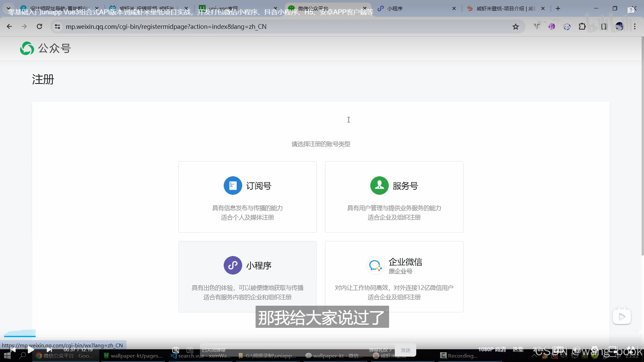644x362 pixels.
Task: Choose the 订阅号 account type card
Action: click(x=248, y=197)
